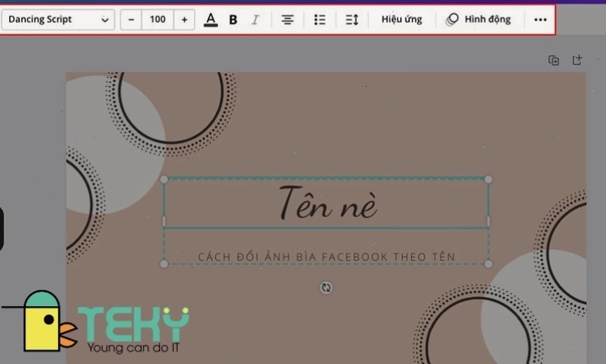Increase font size with plus button

click(184, 19)
